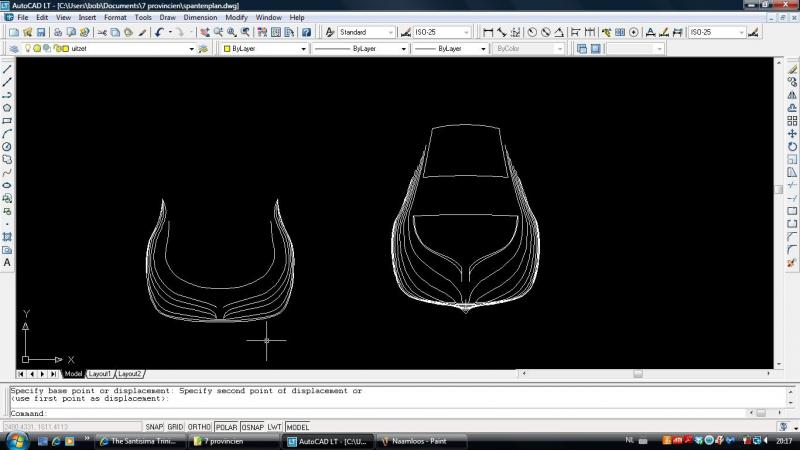Select the Arc draw tool
Image resolution: width=800 pixels, height=450 pixels.
pyautogui.click(x=7, y=134)
